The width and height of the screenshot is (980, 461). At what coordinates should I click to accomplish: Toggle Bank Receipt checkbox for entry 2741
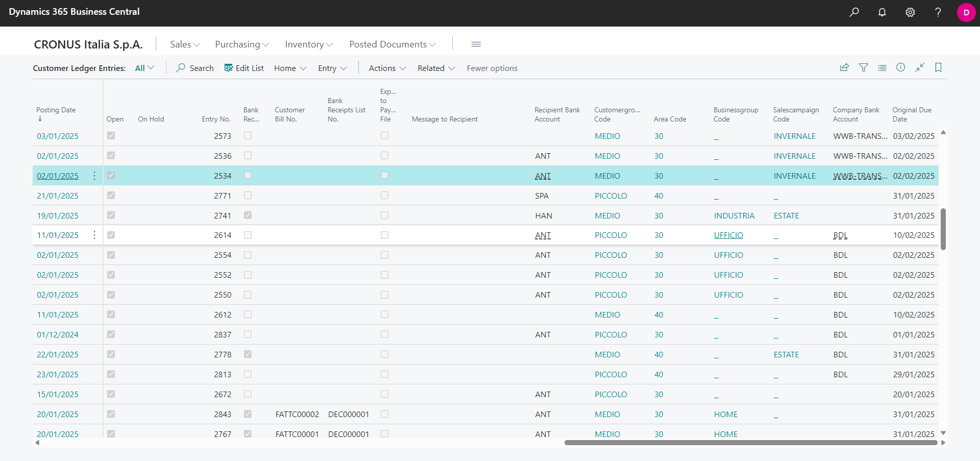[248, 215]
